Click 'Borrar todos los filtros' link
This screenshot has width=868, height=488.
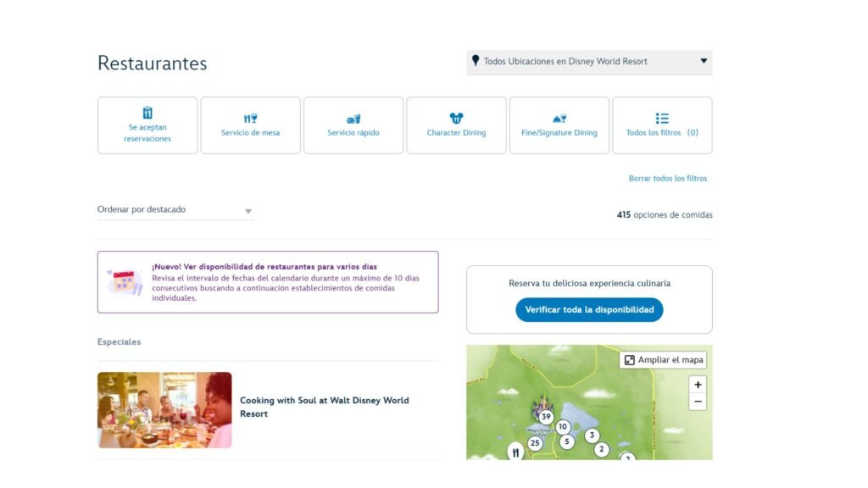pyautogui.click(x=667, y=179)
